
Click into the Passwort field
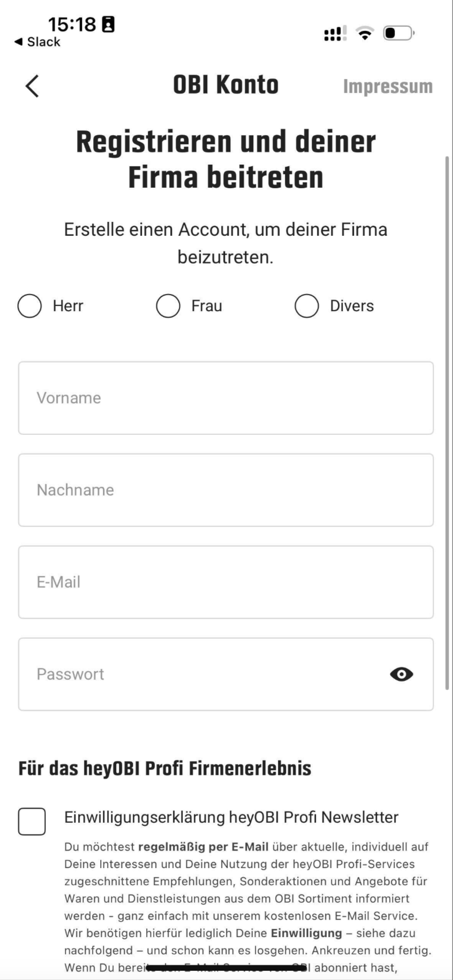(x=203, y=674)
